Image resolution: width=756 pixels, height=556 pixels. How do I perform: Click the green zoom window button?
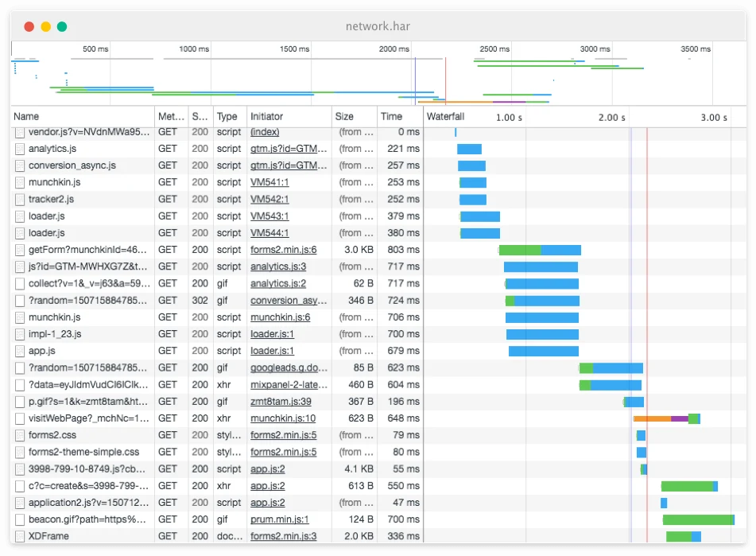point(62,26)
